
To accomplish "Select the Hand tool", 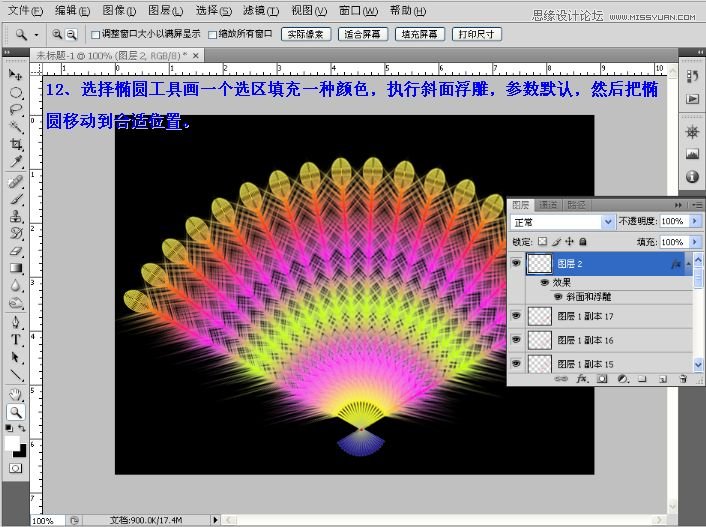I will [x=15, y=395].
